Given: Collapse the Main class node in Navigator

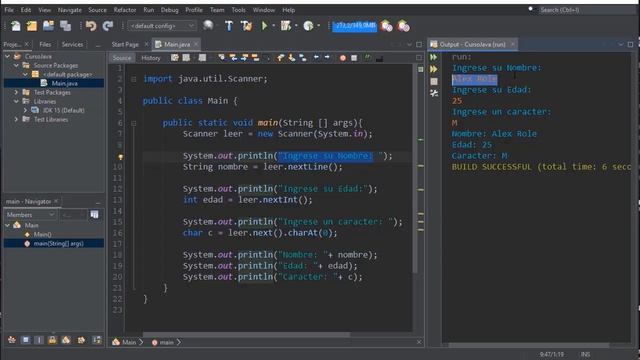Looking at the screenshot, I should (x=7, y=225).
